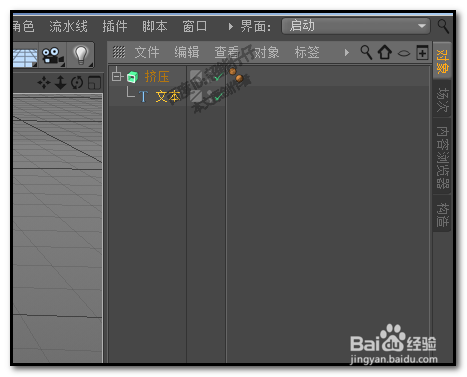Viewport: 467px width, 377px height.
Task: Open the 插件 menu
Action: [x=115, y=26]
